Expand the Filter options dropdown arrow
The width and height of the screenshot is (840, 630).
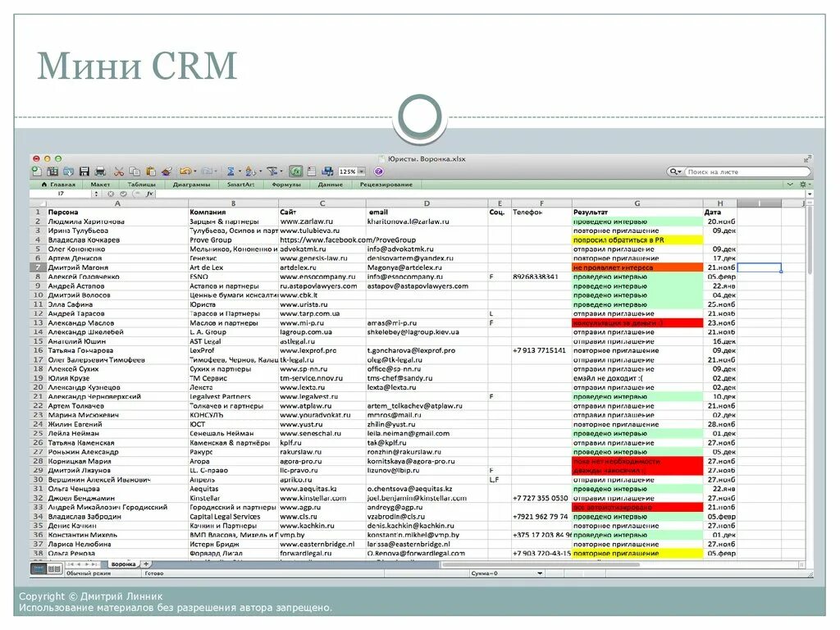tap(281, 171)
